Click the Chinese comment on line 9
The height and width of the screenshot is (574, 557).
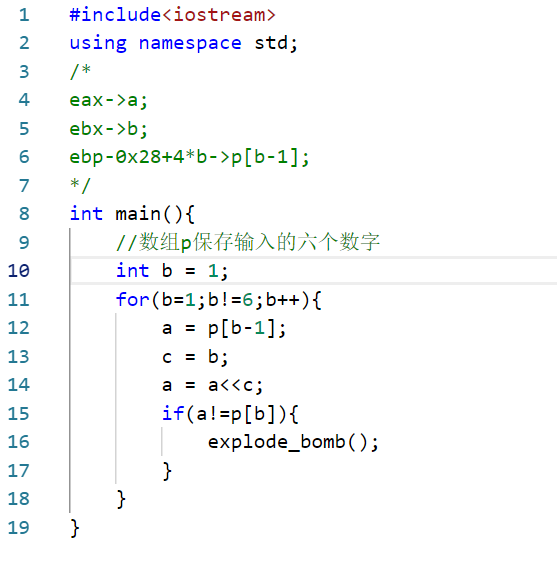pos(248,242)
